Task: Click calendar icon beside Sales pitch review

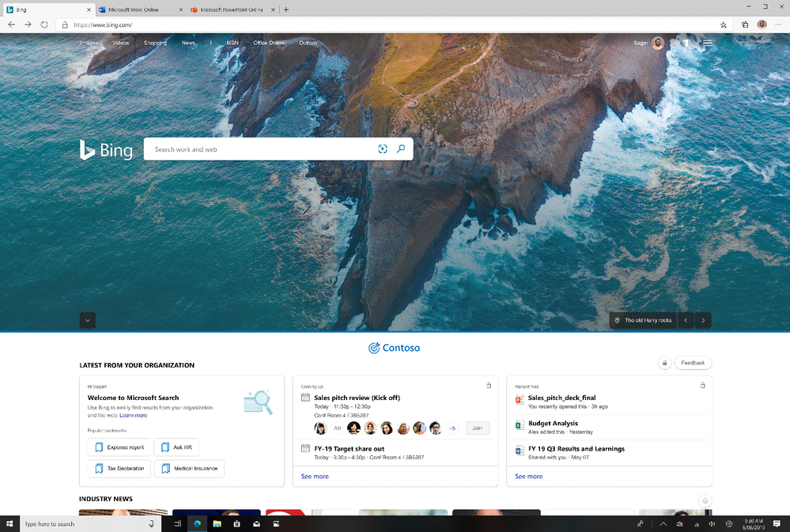Action: tap(305, 397)
